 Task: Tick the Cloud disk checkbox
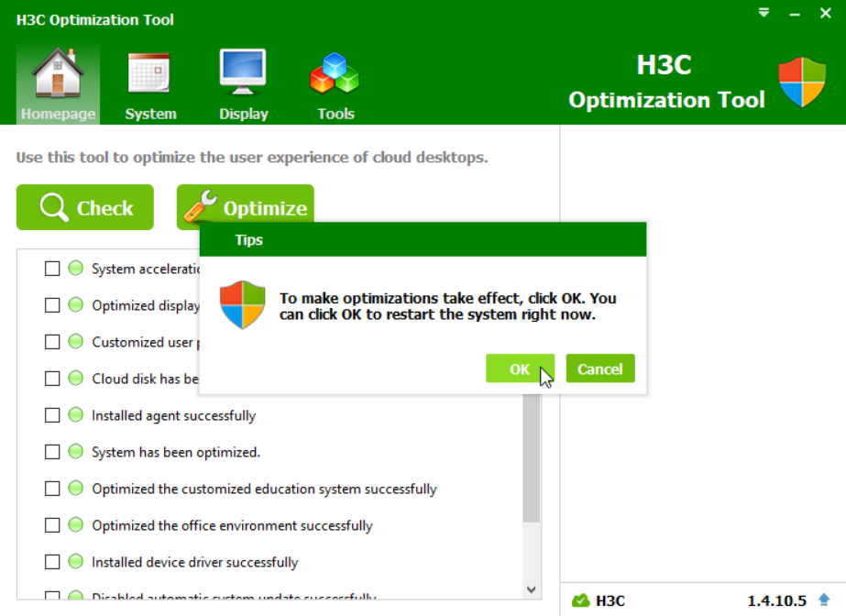pos(52,378)
